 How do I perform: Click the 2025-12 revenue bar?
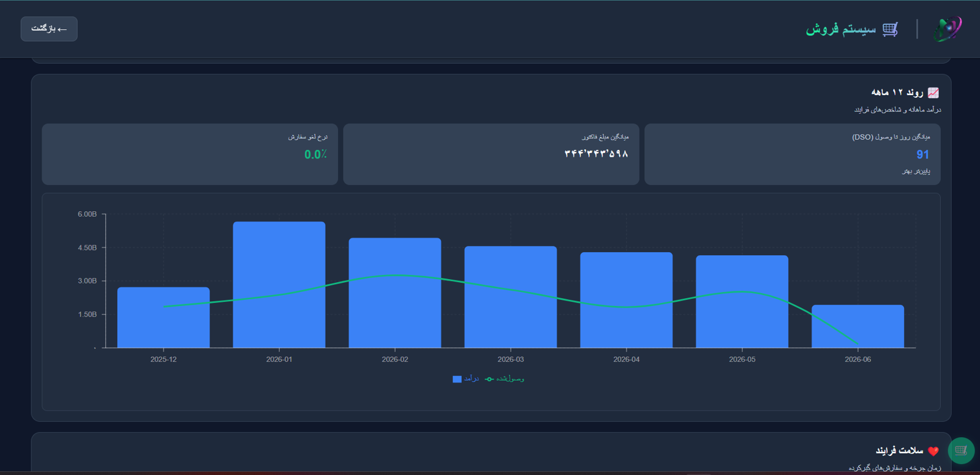pos(164,317)
